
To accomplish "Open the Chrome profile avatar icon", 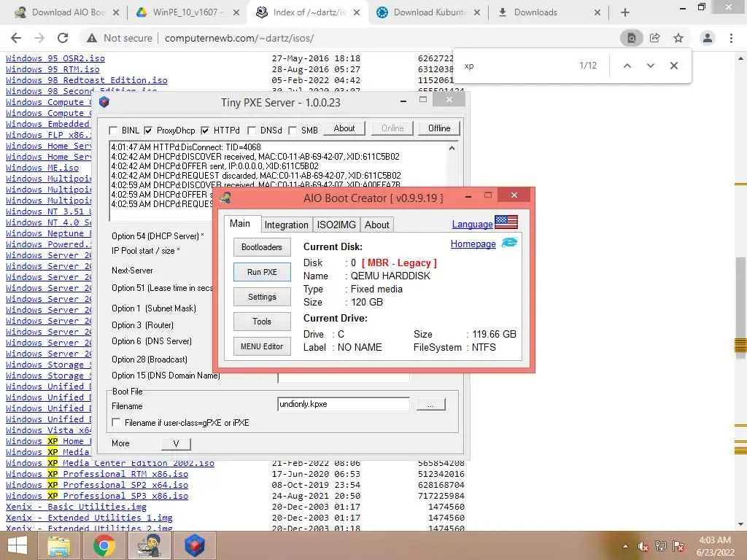I will [708, 38].
